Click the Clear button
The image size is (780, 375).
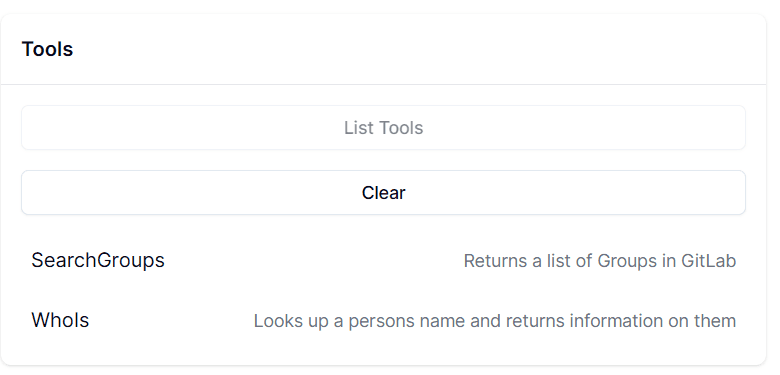point(383,192)
